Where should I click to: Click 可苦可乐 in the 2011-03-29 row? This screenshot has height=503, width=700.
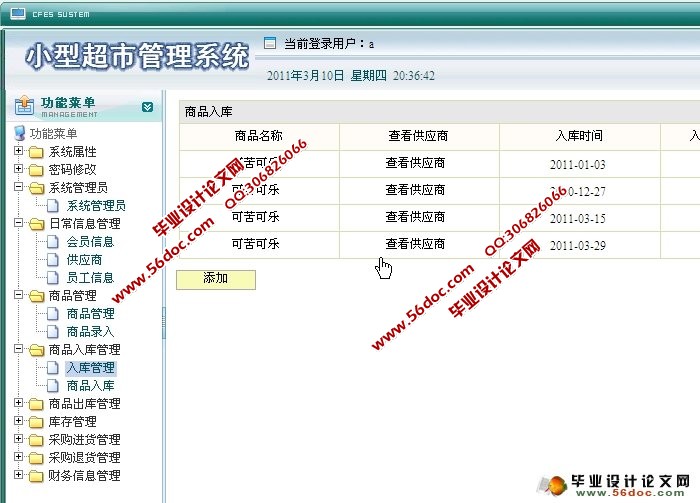point(255,244)
